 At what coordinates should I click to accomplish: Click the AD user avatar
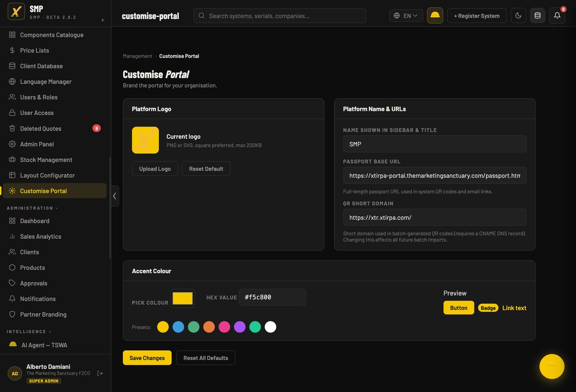[x=15, y=374]
